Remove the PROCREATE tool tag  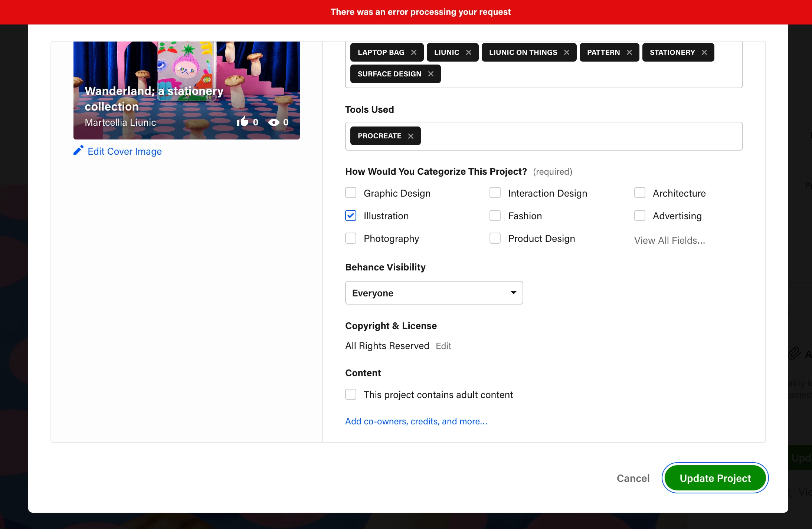point(411,136)
